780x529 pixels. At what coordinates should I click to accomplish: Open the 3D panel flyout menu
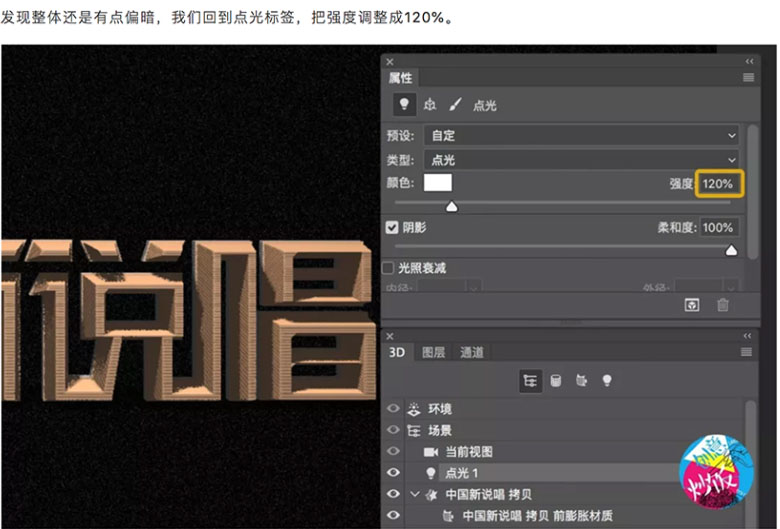pyautogui.click(x=746, y=352)
